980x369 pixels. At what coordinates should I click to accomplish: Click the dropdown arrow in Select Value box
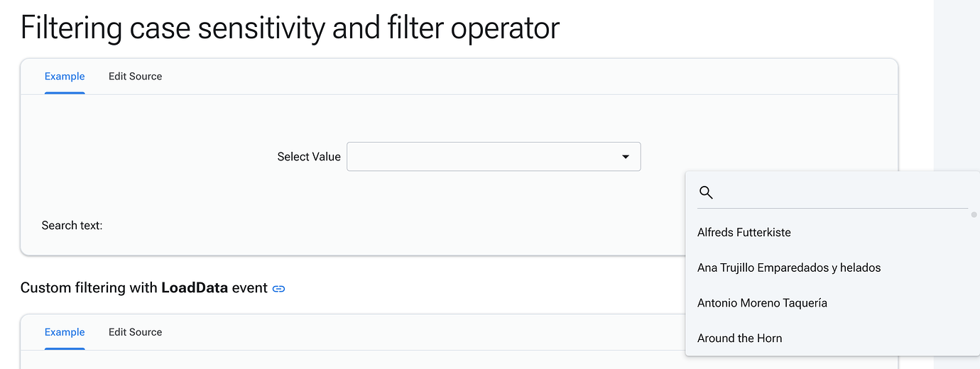[x=626, y=157]
